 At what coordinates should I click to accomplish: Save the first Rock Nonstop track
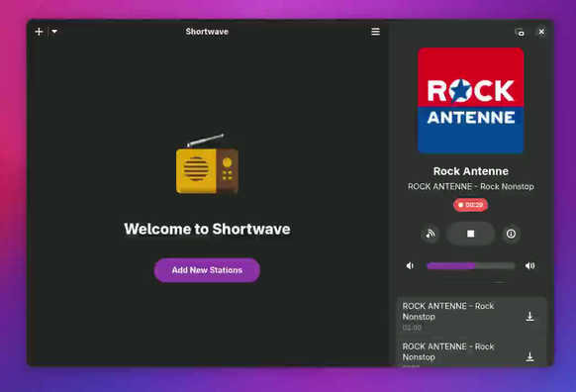529,317
